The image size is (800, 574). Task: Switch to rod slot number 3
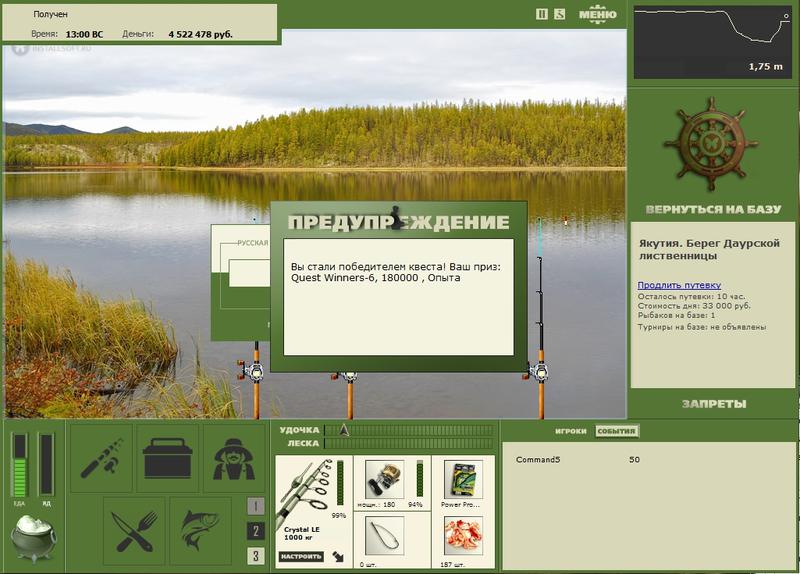256,556
